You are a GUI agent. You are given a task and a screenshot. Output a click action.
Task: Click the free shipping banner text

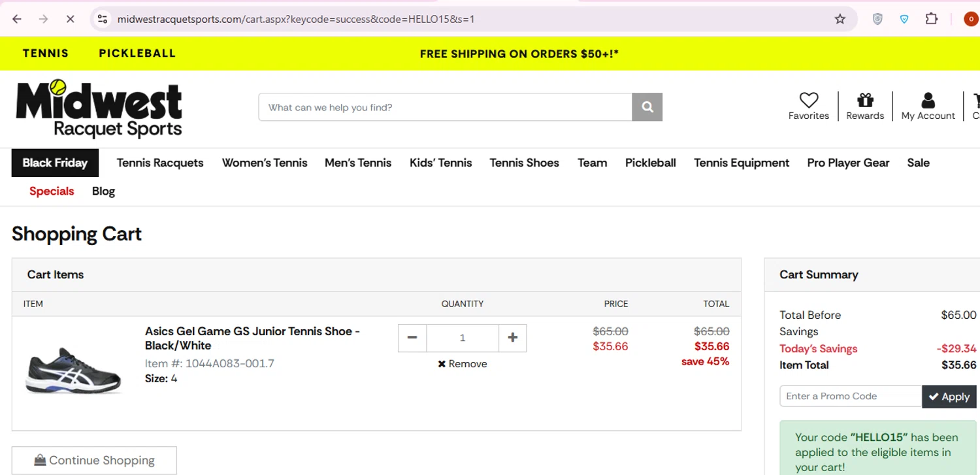coord(519,54)
